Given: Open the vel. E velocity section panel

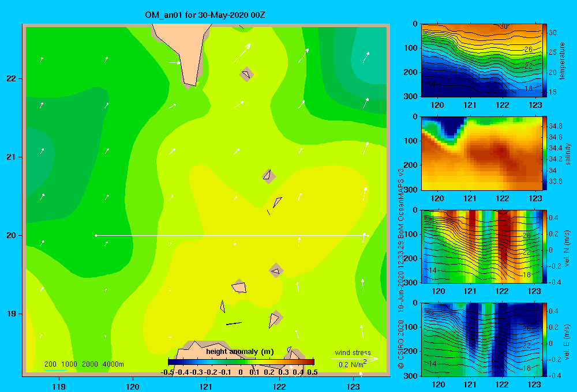Looking at the screenshot, I should (482, 340).
